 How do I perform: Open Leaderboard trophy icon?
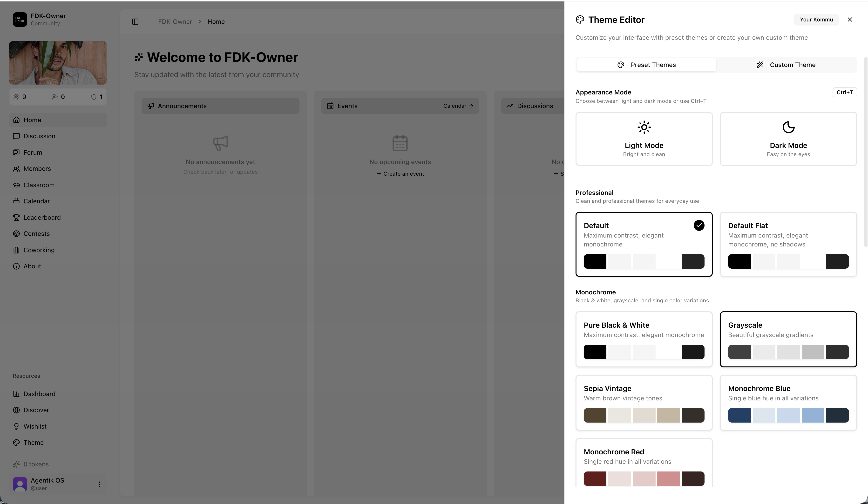coord(16,218)
